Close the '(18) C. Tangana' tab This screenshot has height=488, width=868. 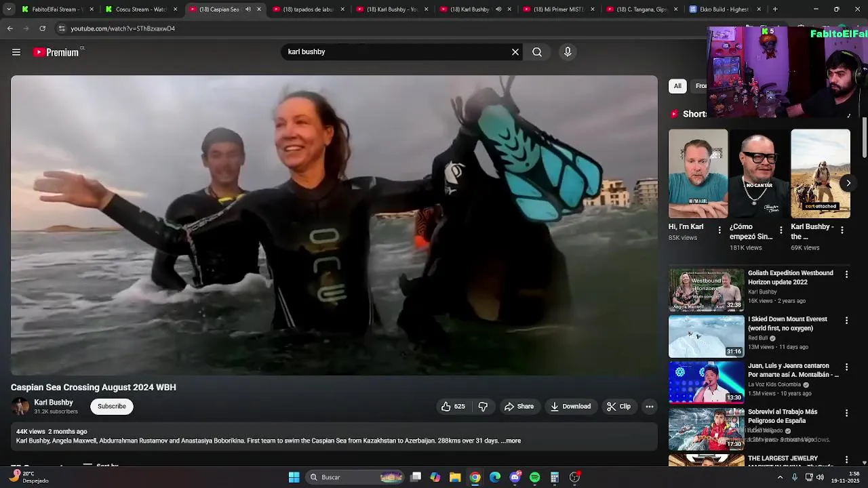pyautogui.click(x=676, y=9)
